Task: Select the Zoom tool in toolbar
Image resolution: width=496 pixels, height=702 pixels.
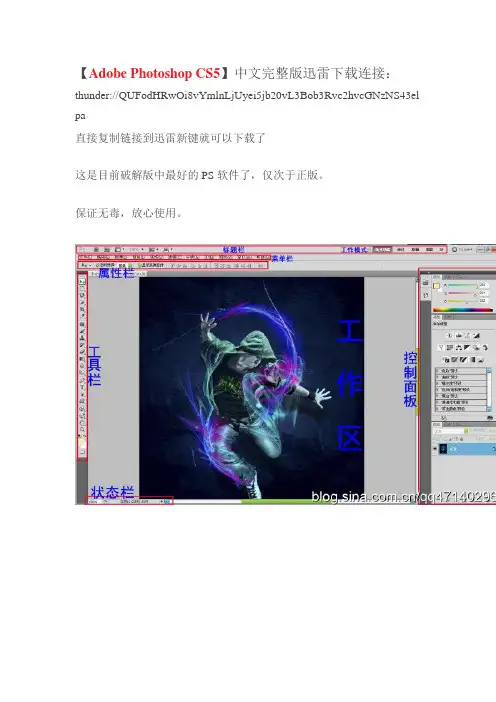Action: (x=82, y=428)
